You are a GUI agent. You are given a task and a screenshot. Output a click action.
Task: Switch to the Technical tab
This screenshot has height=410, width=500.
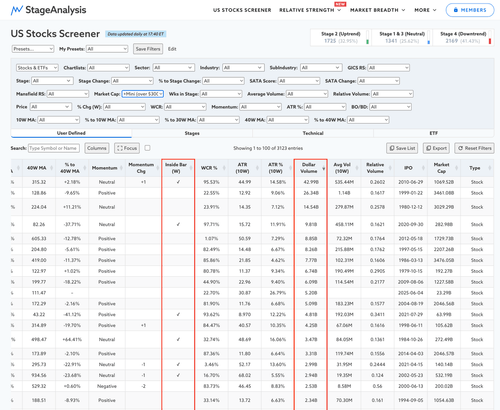click(313, 133)
